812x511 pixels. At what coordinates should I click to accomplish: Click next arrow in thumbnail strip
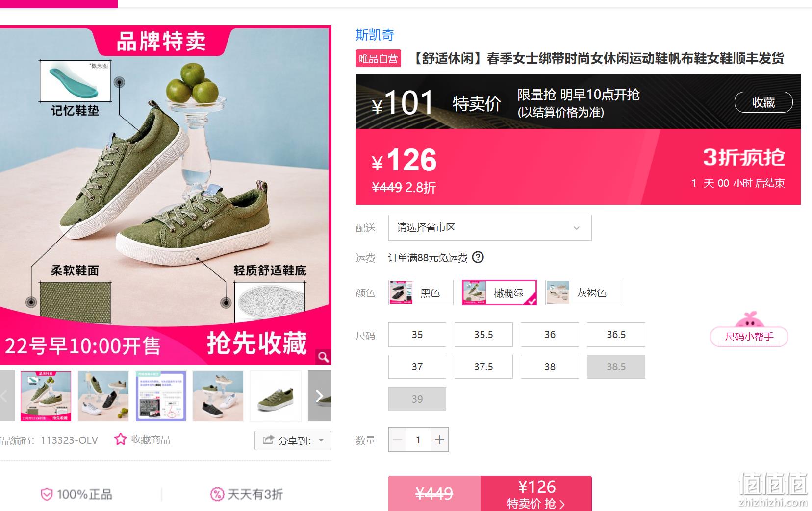coord(319,396)
